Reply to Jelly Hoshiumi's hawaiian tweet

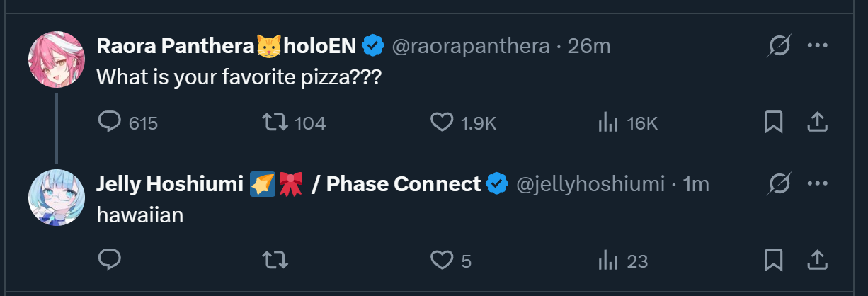click(x=109, y=261)
